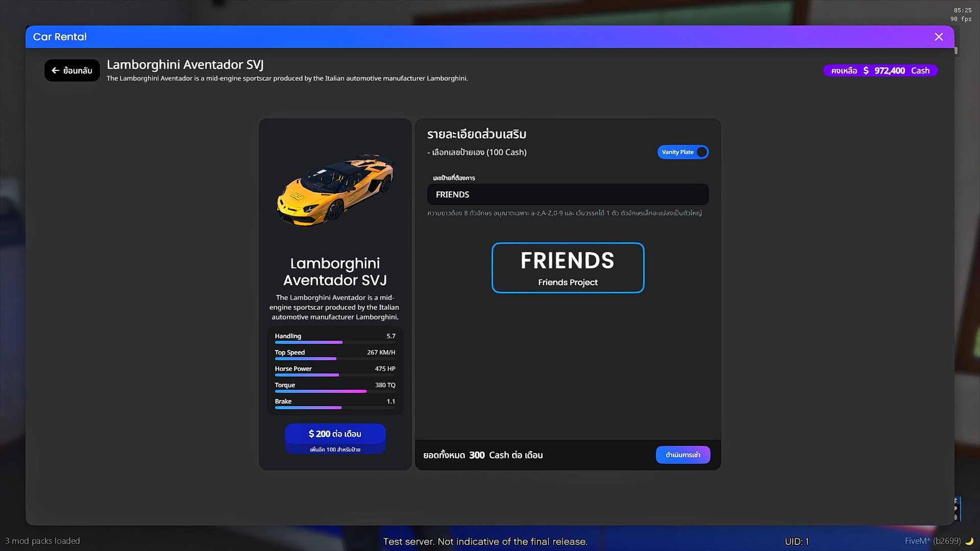Click the custom plate 100 Cash option text
The width and height of the screenshot is (980, 551).
pyautogui.click(x=477, y=152)
